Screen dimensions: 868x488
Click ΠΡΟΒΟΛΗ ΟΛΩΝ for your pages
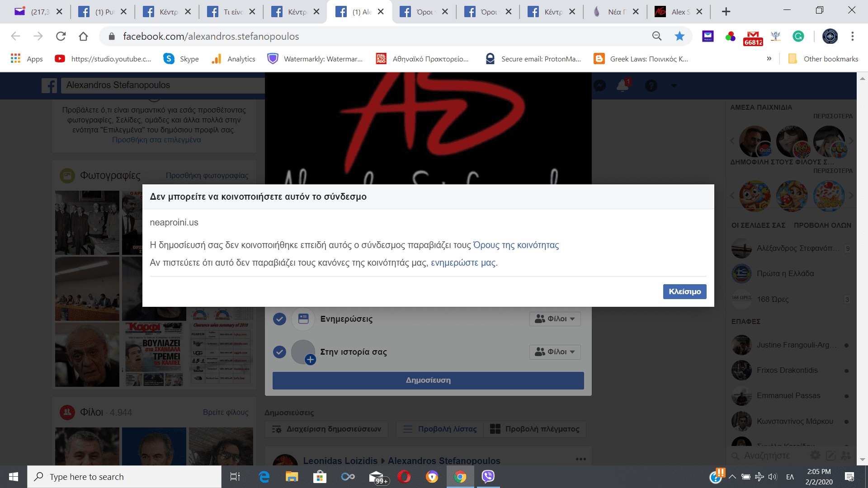click(x=822, y=225)
